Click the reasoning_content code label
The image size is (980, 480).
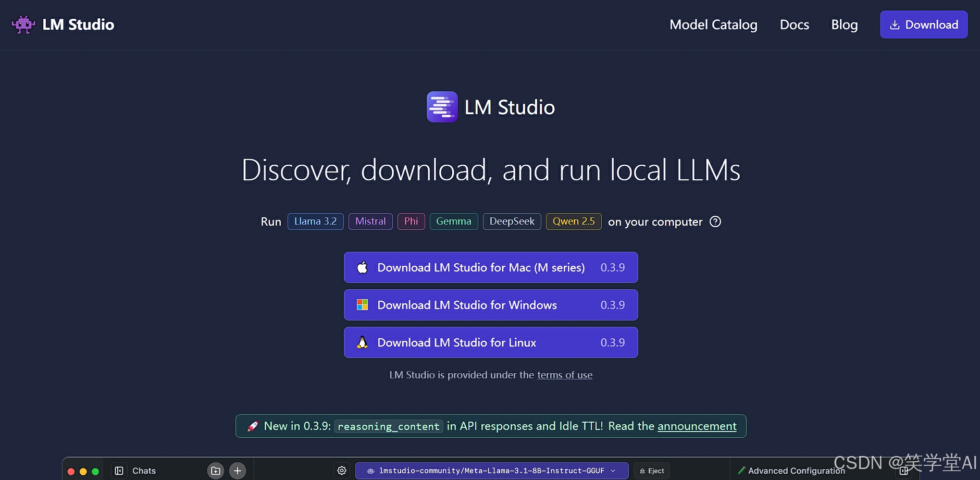[389, 426]
